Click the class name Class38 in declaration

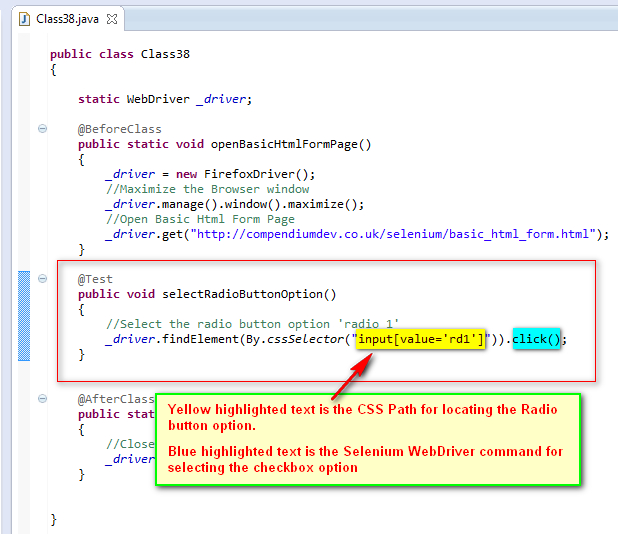(x=165, y=54)
